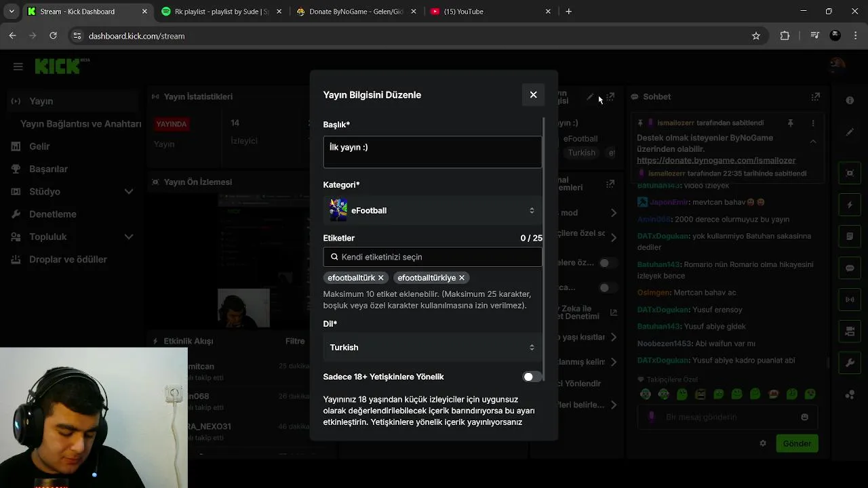868x488 pixels.
Task: Open the info icon in right sidebar
Action: [850, 100]
